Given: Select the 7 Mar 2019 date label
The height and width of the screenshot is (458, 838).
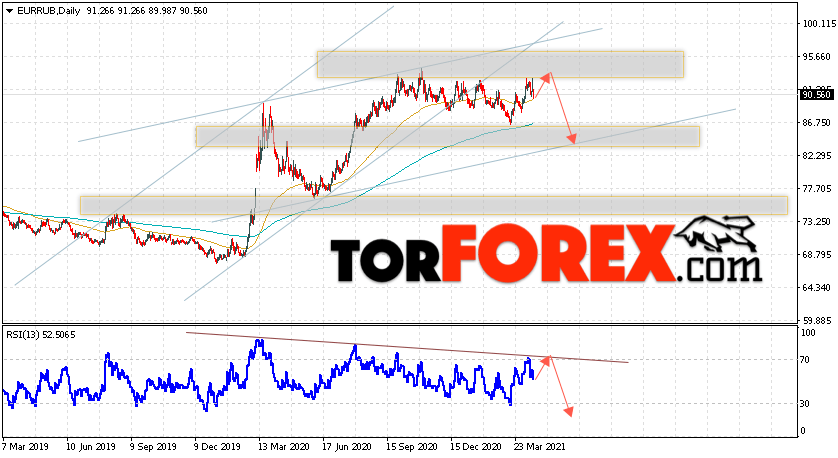Looking at the screenshot, I should click(x=26, y=446).
